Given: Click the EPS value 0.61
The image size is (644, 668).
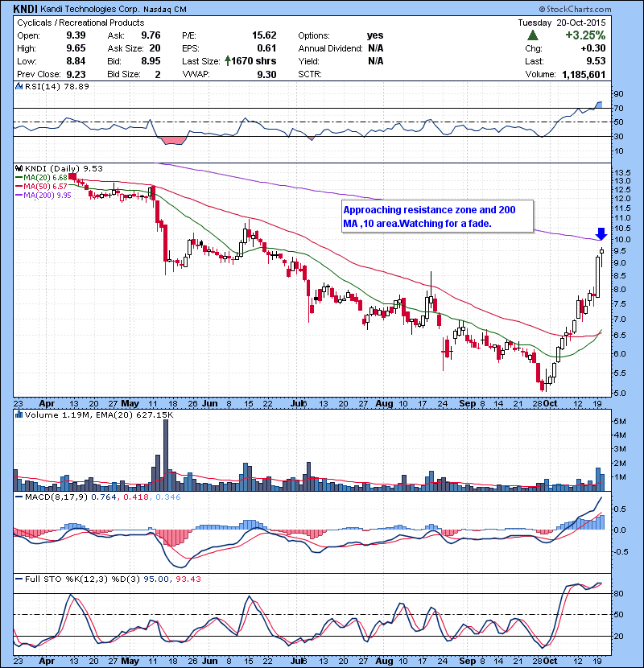Looking at the screenshot, I should coord(266,48).
